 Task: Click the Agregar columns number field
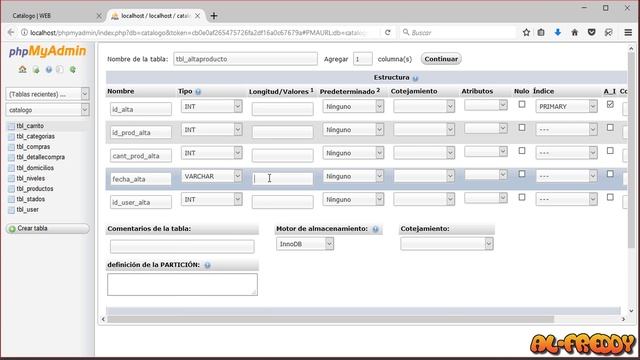pos(362,59)
